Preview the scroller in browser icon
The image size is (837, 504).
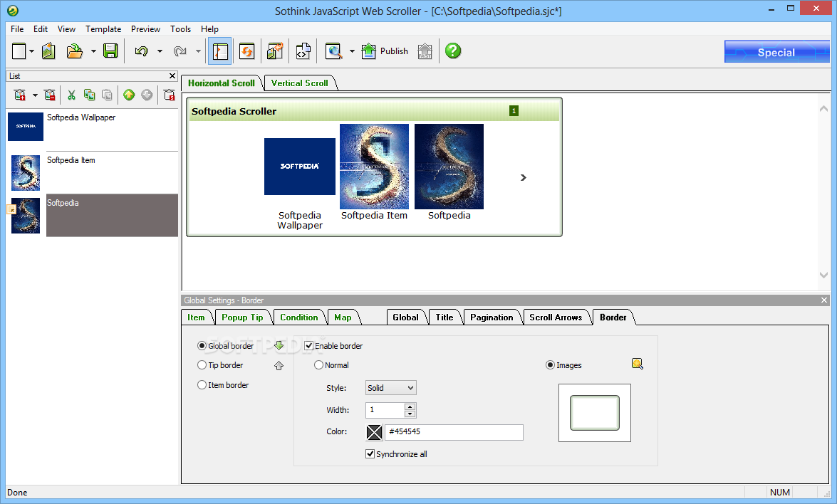point(333,51)
